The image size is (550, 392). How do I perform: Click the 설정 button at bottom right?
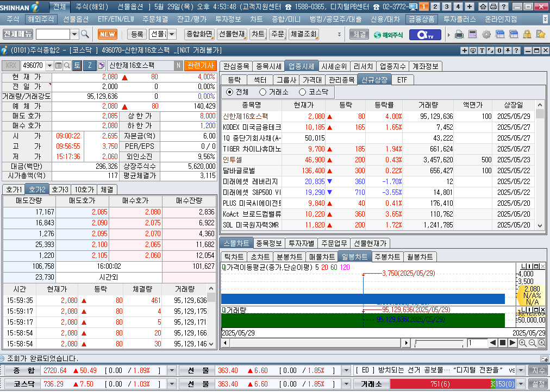click(539, 384)
